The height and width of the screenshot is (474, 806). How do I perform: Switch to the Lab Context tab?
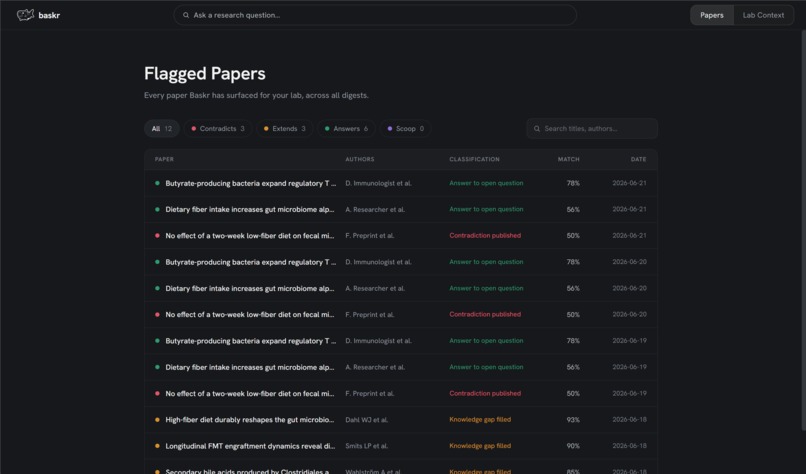pyautogui.click(x=763, y=15)
